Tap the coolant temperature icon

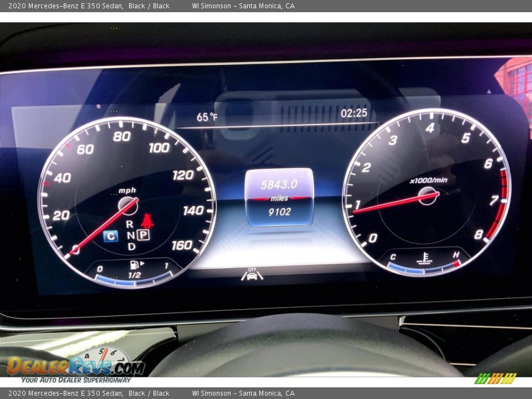[x=424, y=259]
